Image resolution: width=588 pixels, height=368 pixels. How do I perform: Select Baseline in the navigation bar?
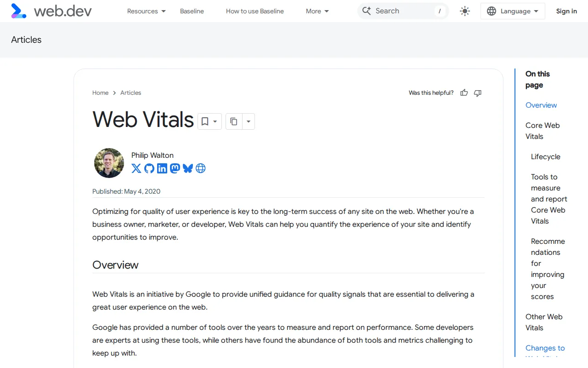click(192, 11)
